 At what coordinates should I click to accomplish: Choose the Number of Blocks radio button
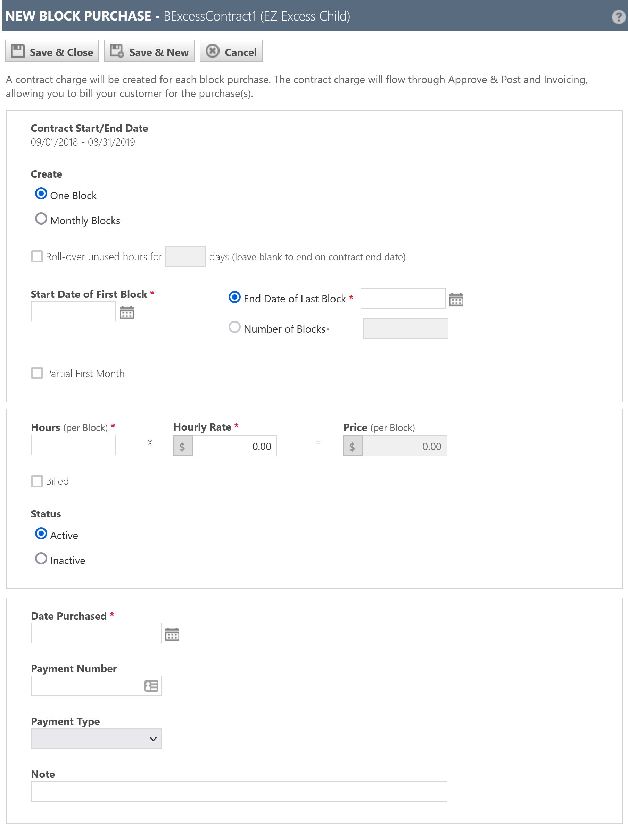point(234,327)
